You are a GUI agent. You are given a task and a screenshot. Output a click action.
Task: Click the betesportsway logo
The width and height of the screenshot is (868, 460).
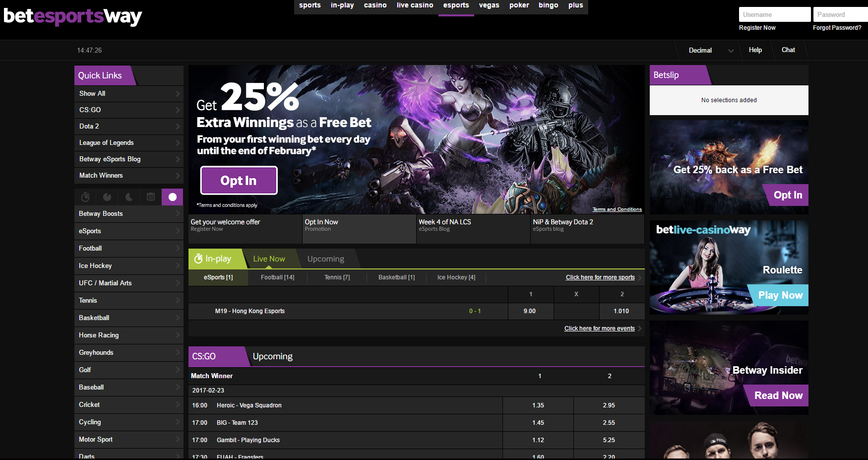click(x=73, y=16)
